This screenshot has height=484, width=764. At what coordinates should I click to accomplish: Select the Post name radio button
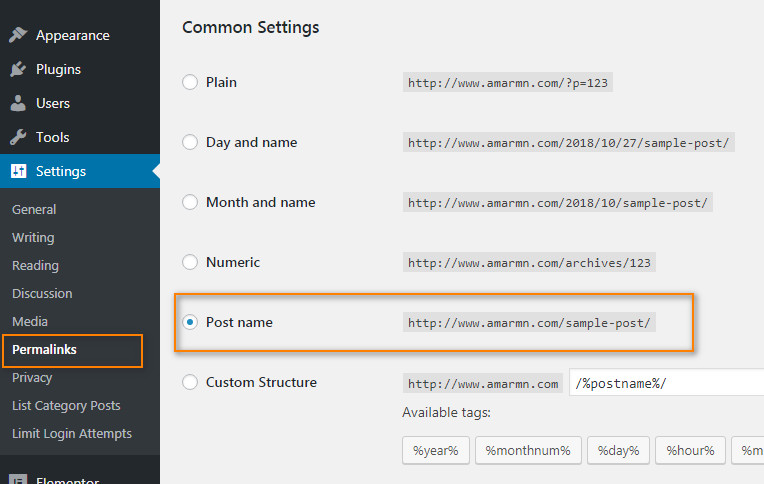coord(190,322)
